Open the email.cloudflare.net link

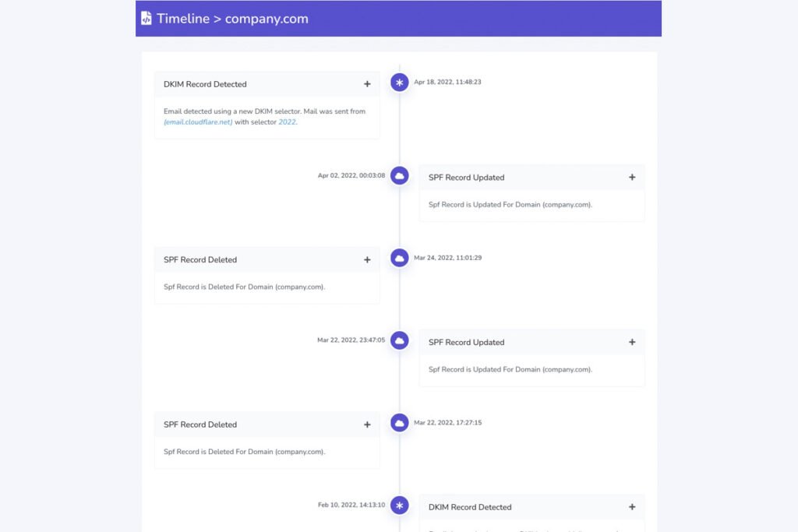pos(198,122)
